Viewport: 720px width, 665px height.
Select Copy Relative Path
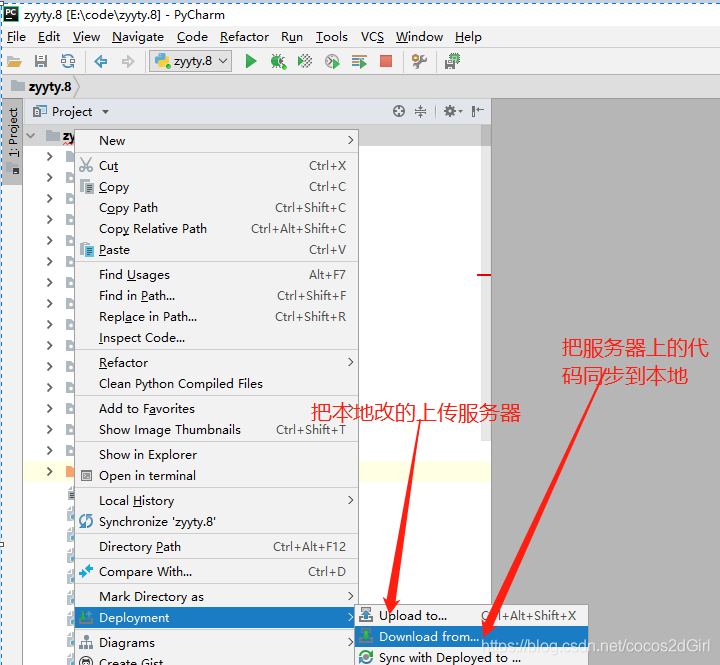point(216,229)
